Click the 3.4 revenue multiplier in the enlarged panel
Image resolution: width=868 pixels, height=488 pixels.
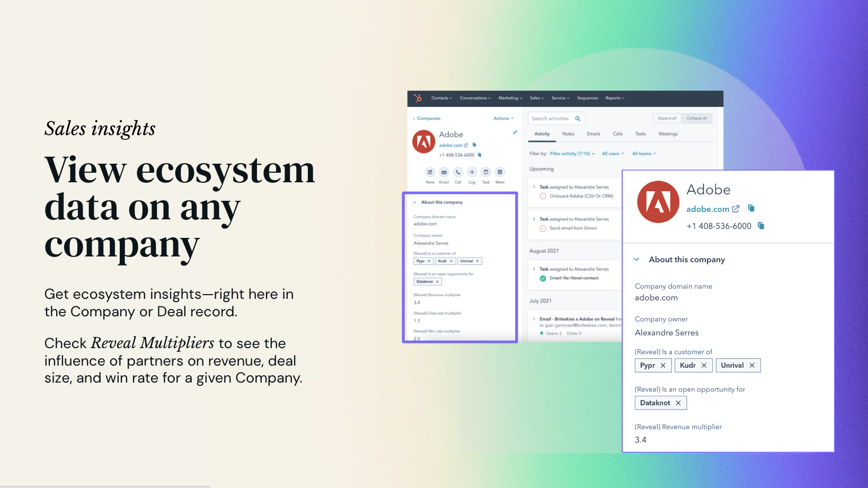coord(641,440)
